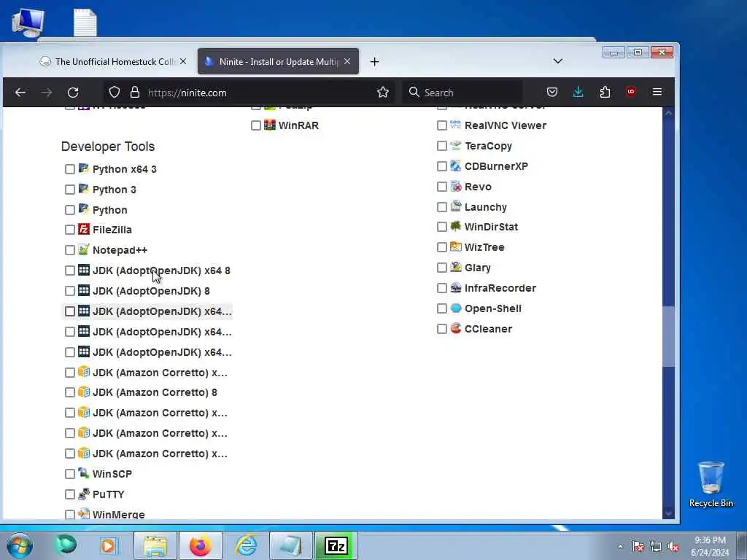Open Firefox hamburger application menu
This screenshot has width=747, height=560.
point(657,92)
